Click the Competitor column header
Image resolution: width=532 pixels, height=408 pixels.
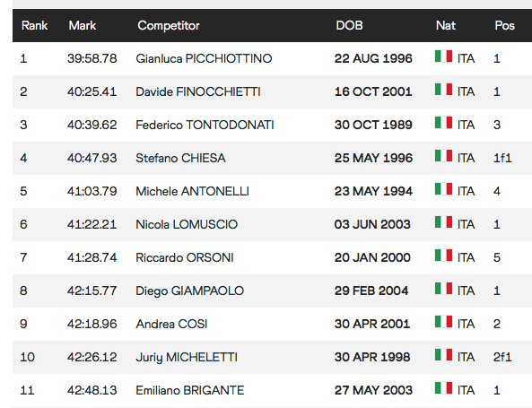pos(169,25)
